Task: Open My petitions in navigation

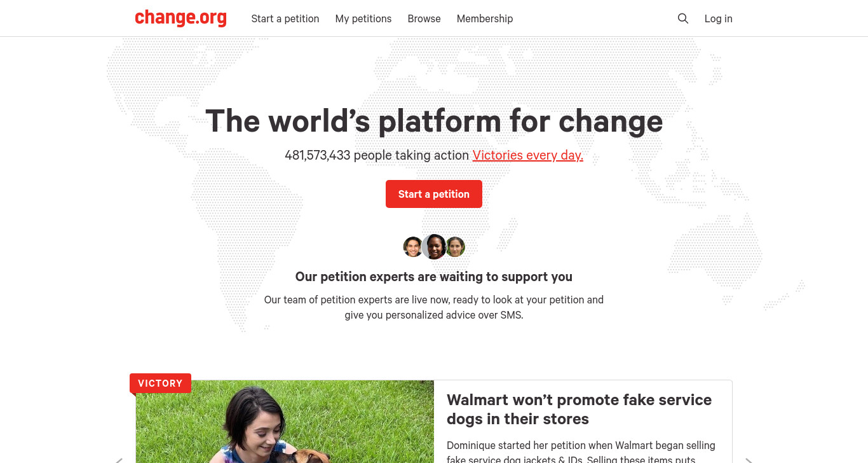Action: point(363,18)
